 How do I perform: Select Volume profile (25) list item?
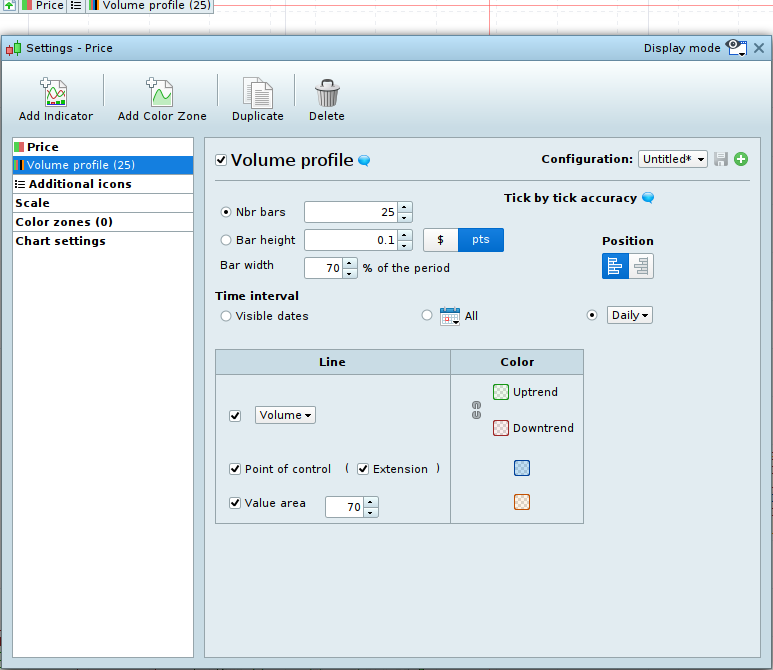[103, 165]
